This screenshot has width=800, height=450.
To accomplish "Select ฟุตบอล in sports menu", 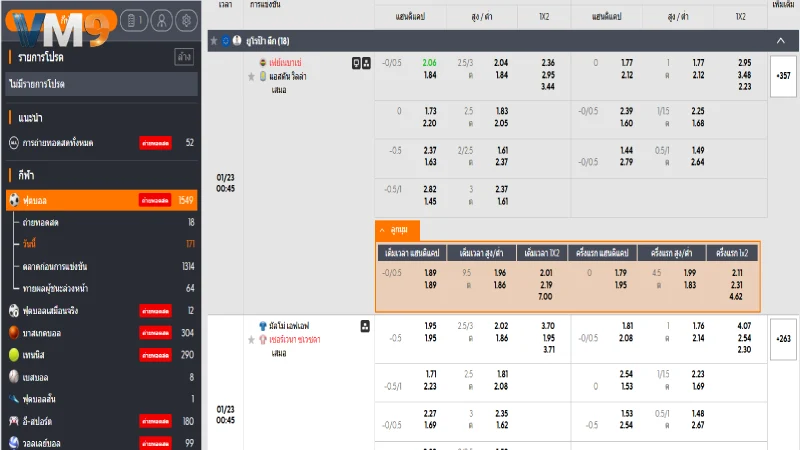I will 102,200.
